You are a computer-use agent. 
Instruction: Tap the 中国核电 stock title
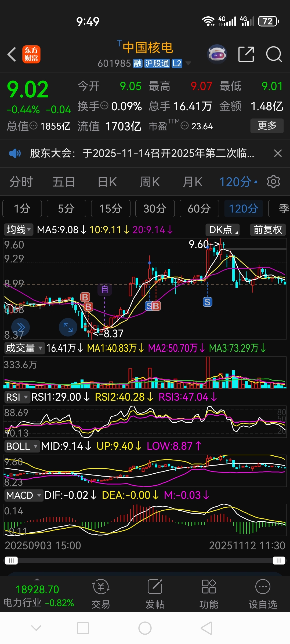(148, 48)
